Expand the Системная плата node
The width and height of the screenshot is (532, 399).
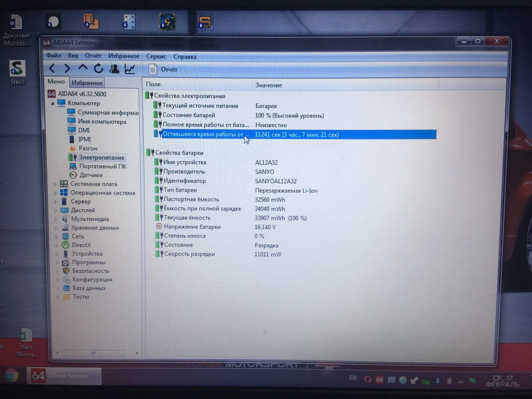[55, 184]
